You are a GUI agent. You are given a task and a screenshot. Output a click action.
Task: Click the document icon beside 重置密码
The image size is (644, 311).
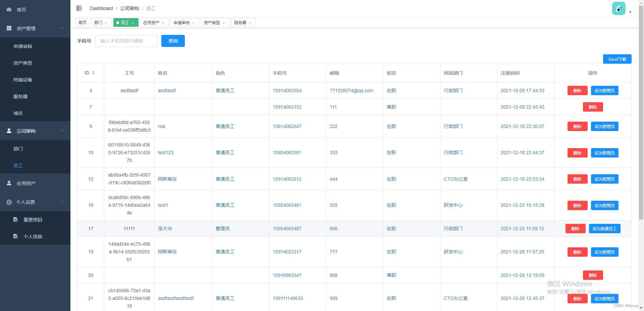coord(15,220)
